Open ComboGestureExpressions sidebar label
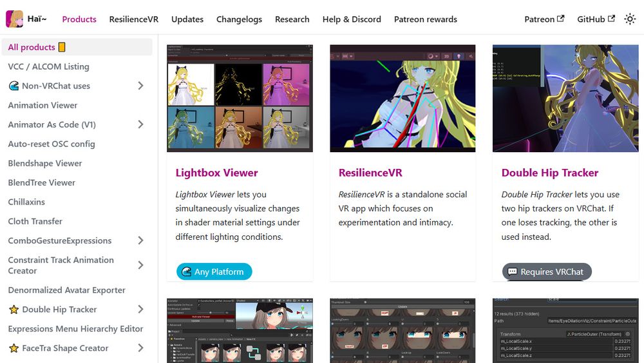The image size is (644, 363). coord(59,240)
